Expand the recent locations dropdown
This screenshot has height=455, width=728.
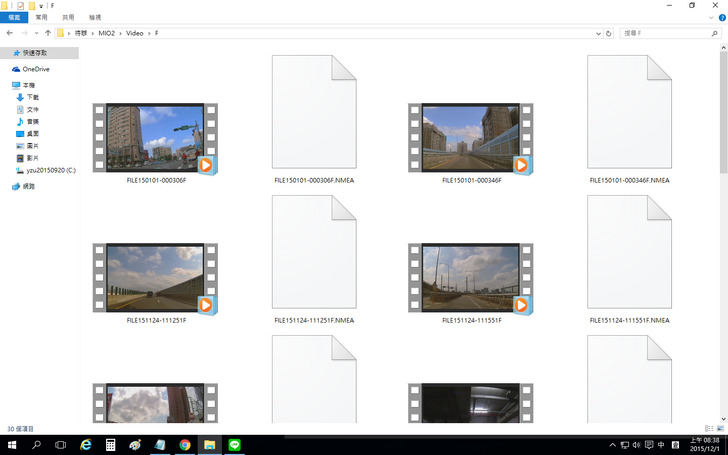pos(37,33)
